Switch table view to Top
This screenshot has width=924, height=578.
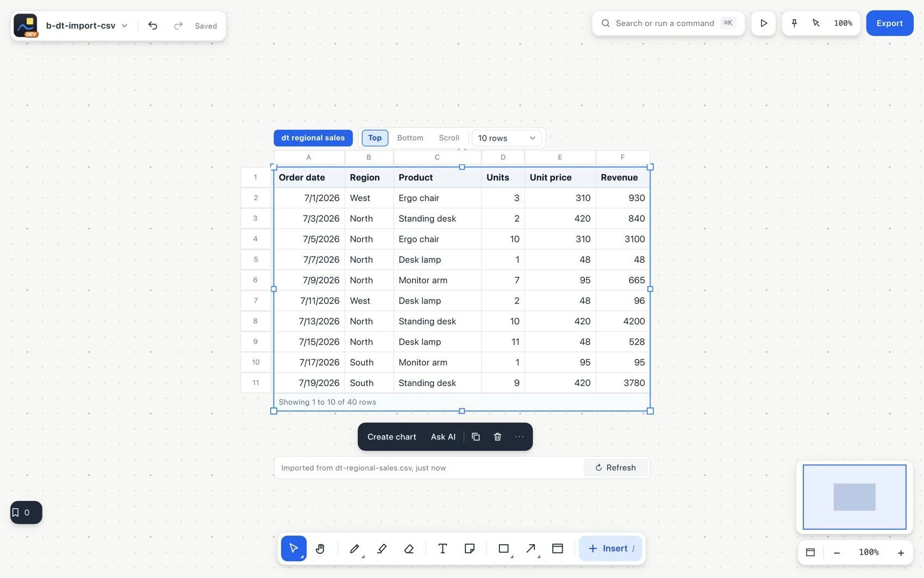pos(375,138)
